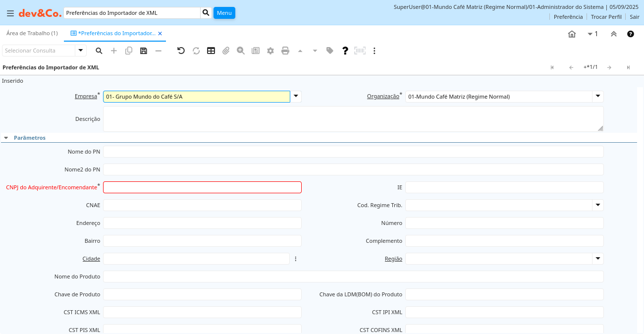Open the Cod. Regime Trib. dropdown
Image resolution: width=644 pixels, height=334 pixels.
click(598, 205)
